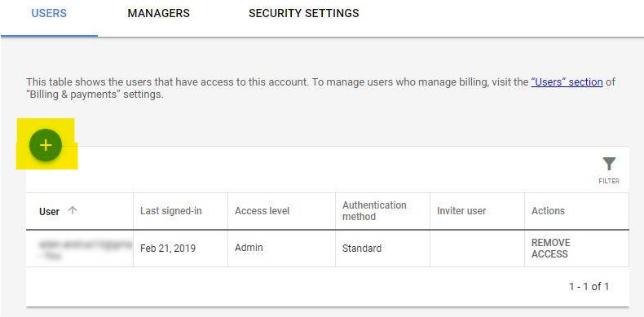Image resolution: width=644 pixels, height=317 pixels.
Task: Click Remove Access for the user
Action: click(x=551, y=249)
